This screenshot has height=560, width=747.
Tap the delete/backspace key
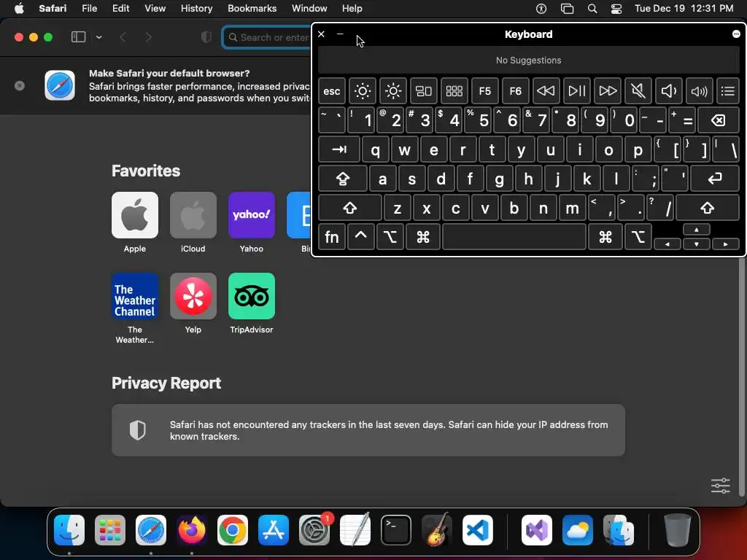click(719, 120)
